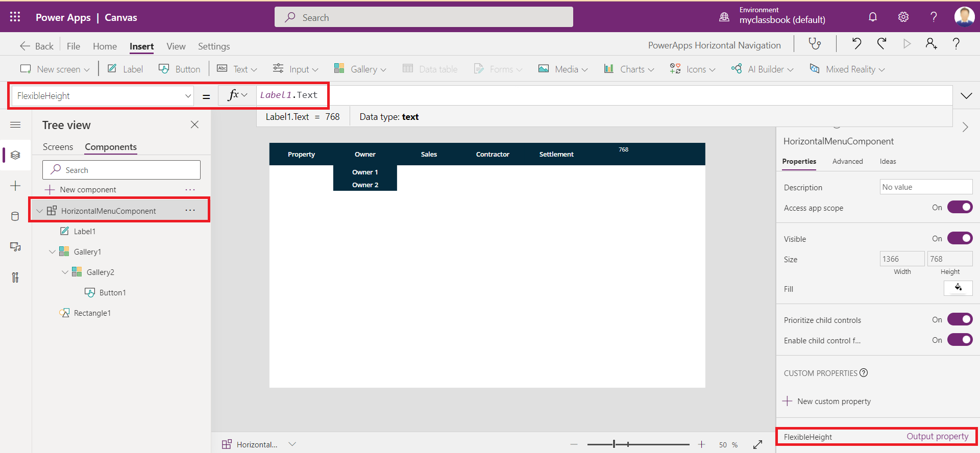This screenshot has width=980, height=453.
Task: Add a New component
Action: coord(81,189)
